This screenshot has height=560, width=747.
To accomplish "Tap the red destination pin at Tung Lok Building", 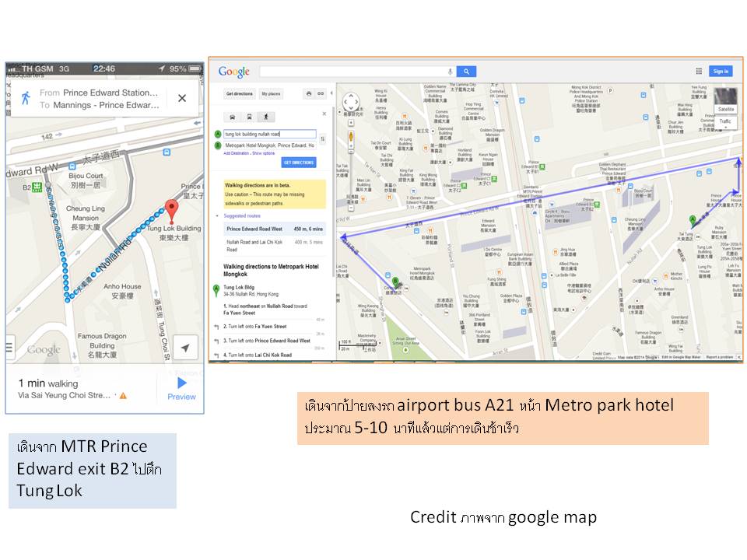I will [x=171, y=211].
